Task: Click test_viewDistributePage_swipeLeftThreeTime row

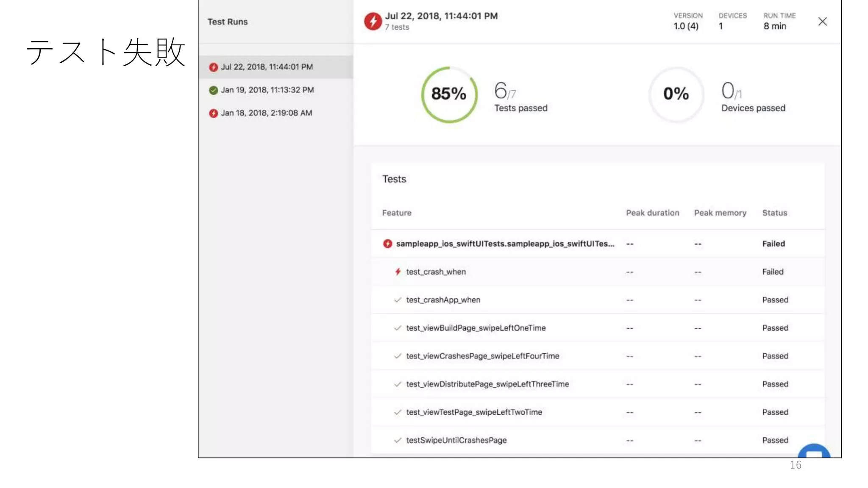Action: click(487, 384)
